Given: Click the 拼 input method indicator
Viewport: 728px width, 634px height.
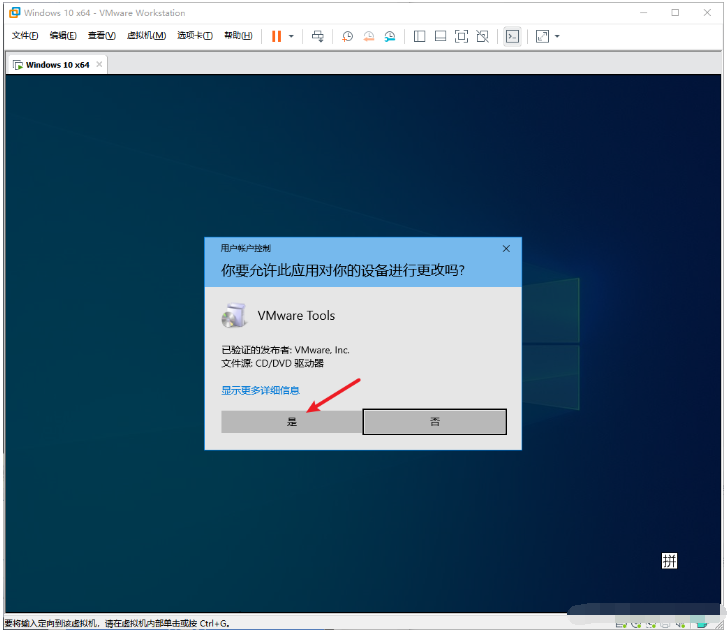Looking at the screenshot, I should pos(670,561).
